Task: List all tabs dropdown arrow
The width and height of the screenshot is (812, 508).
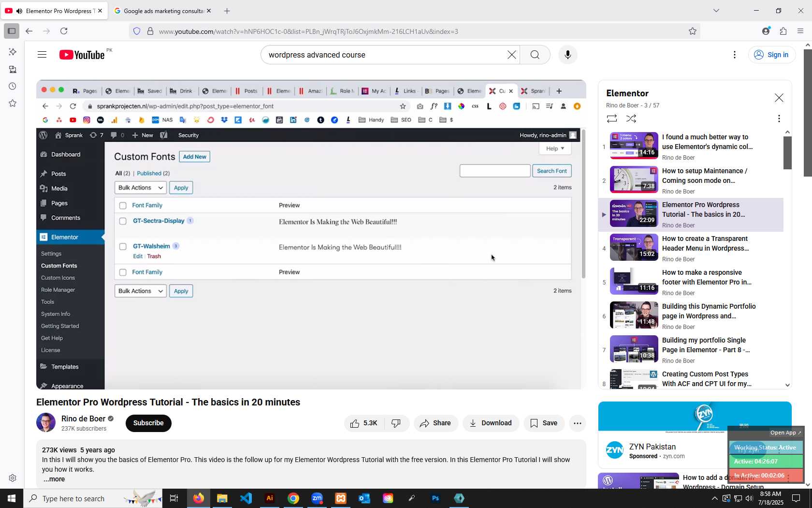Action: click(x=716, y=11)
